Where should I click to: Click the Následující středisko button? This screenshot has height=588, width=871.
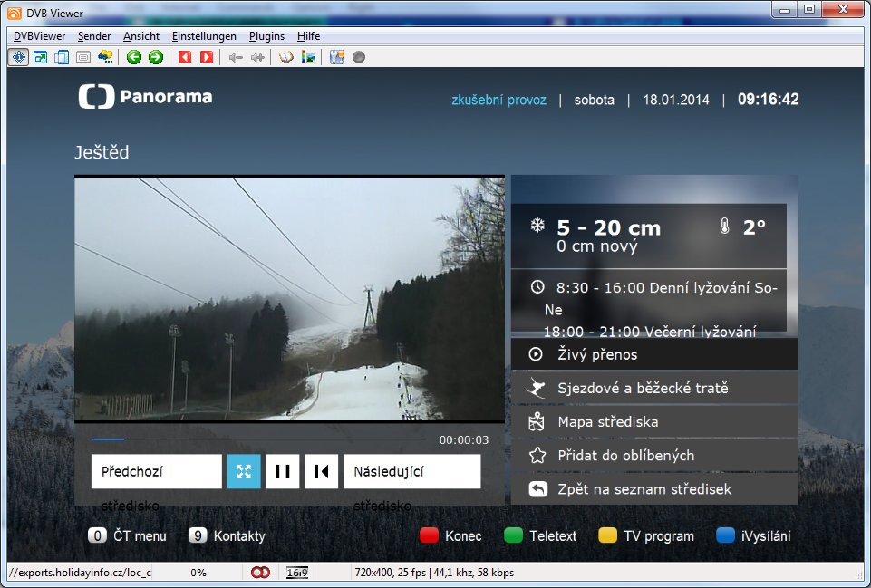point(412,471)
